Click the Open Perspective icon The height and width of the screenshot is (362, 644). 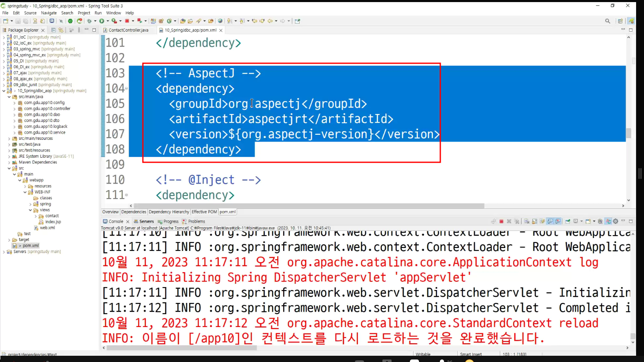coord(620,21)
